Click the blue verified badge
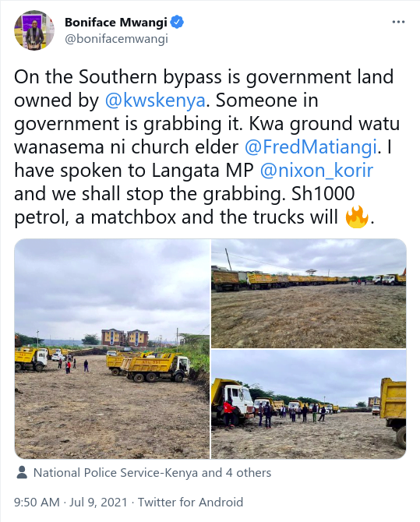 [x=177, y=23]
